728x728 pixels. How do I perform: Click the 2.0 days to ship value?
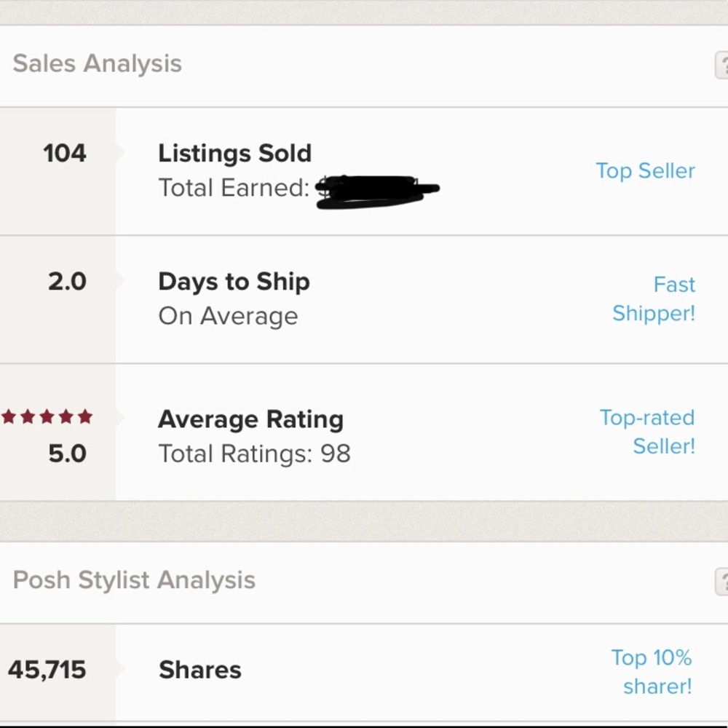(x=67, y=282)
